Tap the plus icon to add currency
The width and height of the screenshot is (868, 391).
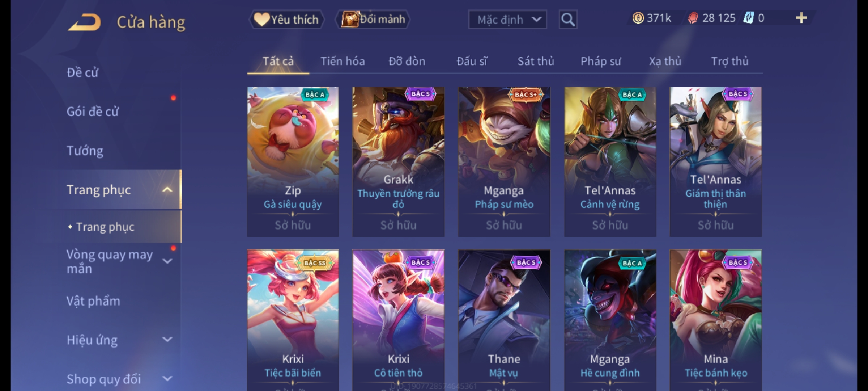click(801, 18)
